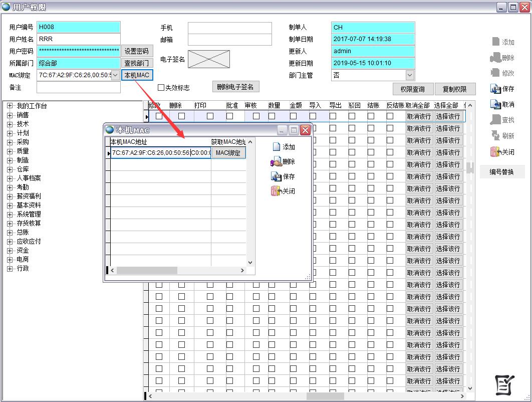This screenshot has width=532, height=402.
Task: Click the 取消 cancel icon in right toolbar
Action: click(x=496, y=105)
